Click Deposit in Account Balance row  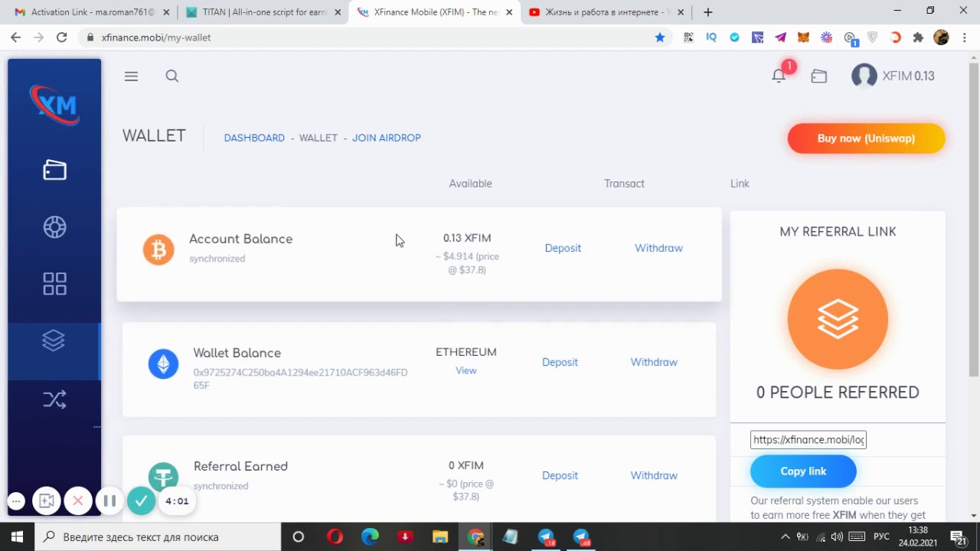[563, 248]
